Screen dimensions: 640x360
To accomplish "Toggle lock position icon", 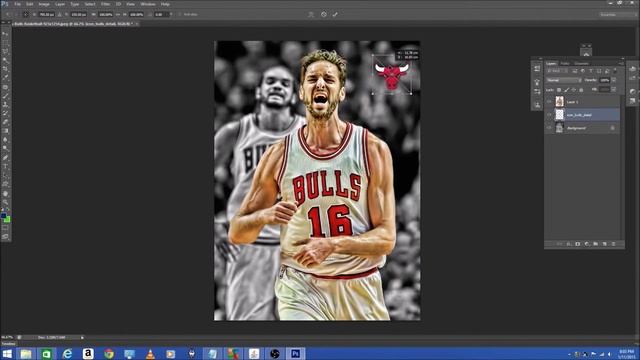I will [x=574, y=90].
